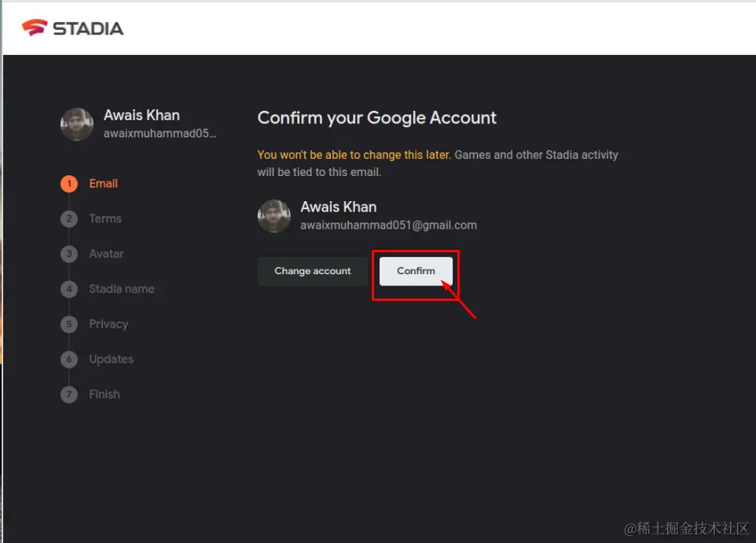The height and width of the screenshot is (543, 756).
Task: Click the sidebar profile avatar picture
Action: tap(77, 124)
